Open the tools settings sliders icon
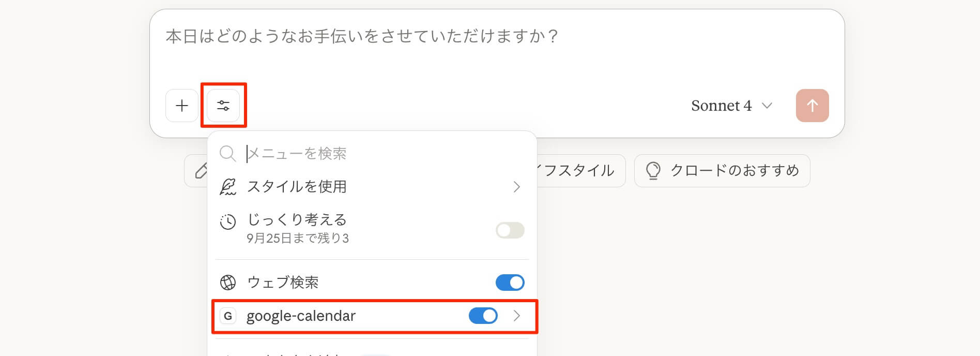 click(223, 106)
